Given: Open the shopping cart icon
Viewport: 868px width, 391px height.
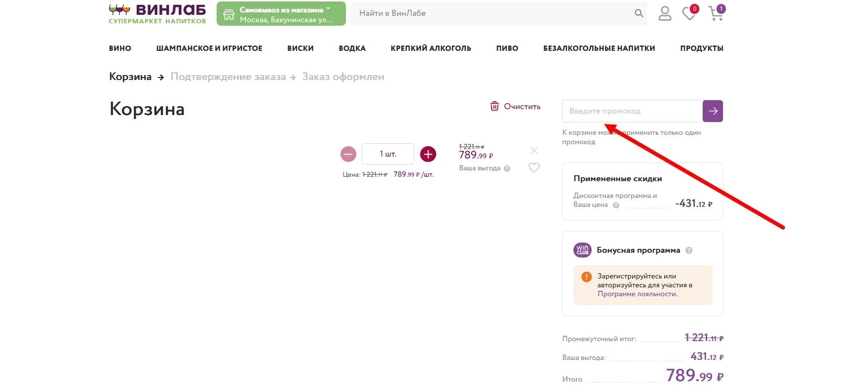Looking at the screenshot, I should click(716, 13).
